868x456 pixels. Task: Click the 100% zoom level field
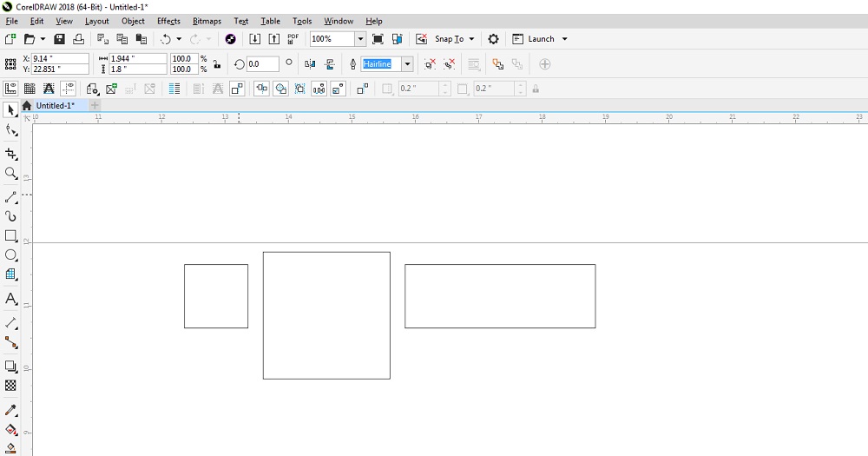(x=332, y=39)
